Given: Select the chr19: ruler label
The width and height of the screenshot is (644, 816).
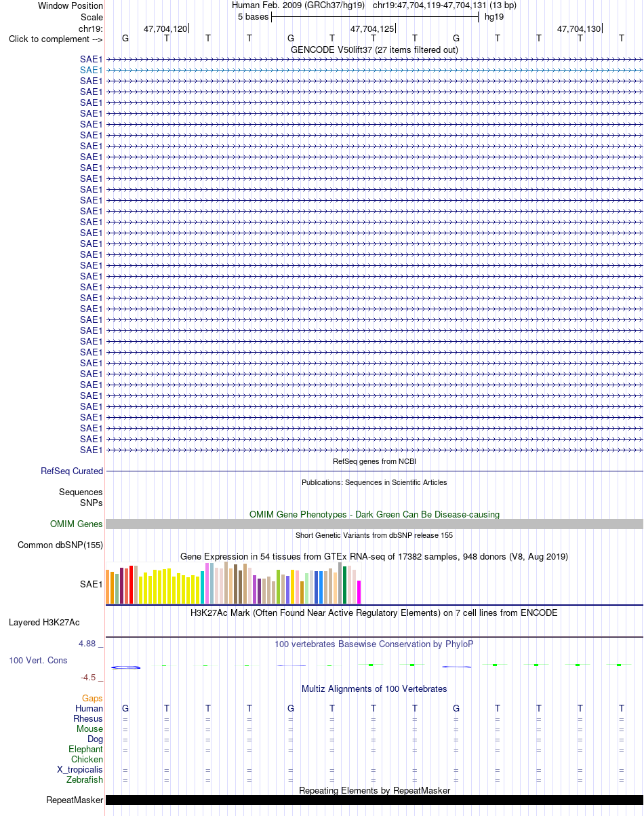Looking at the screenshot, I should 91,28.
